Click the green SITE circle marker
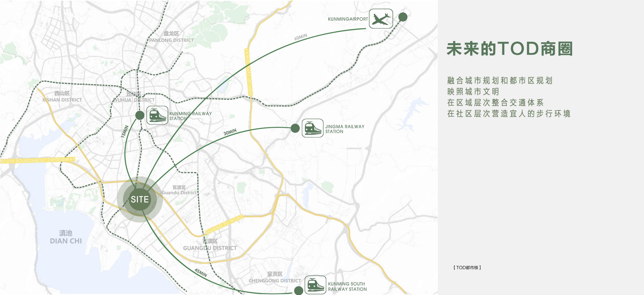The height and width of the screenshot is (295, 644). 140,199
